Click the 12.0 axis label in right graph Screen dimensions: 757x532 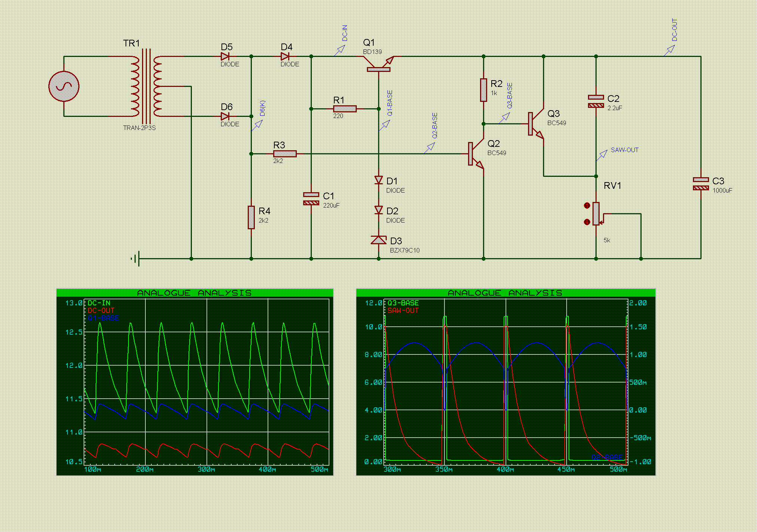pos(373,303)
